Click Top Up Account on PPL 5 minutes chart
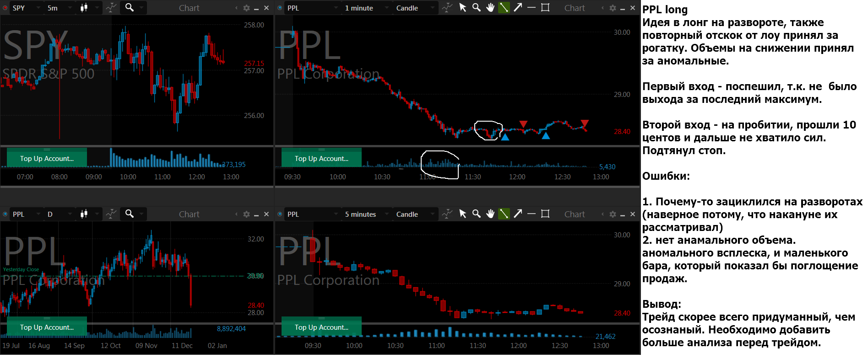The width and height of the screenshot is (868, 359). (321, 327)
